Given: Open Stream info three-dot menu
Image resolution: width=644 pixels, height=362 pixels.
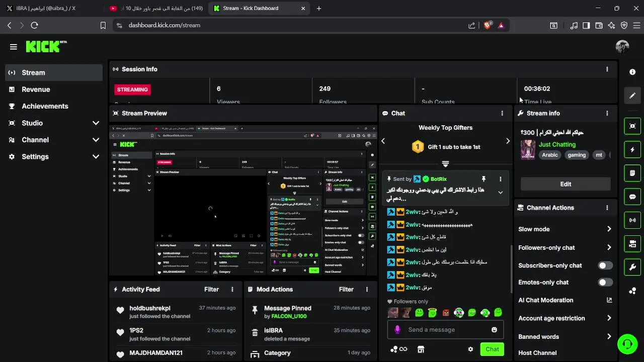Looking at the screenshot, I should (607, 113).
